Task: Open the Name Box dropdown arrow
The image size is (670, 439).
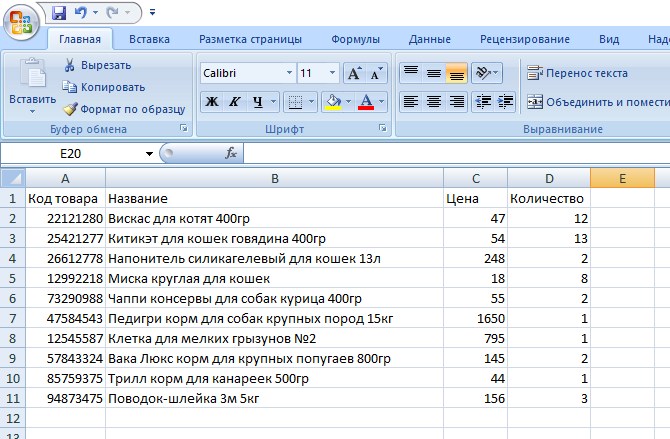Action: click(x=149, y=154)
